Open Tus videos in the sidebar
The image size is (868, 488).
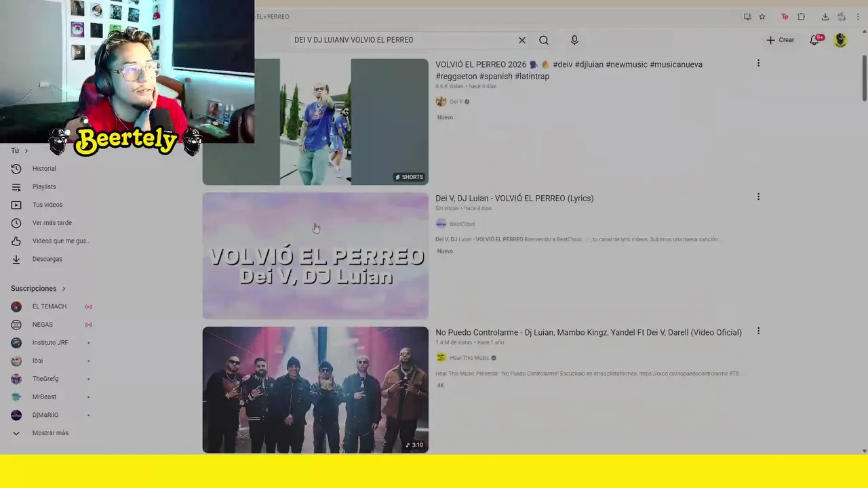(47, 205)
